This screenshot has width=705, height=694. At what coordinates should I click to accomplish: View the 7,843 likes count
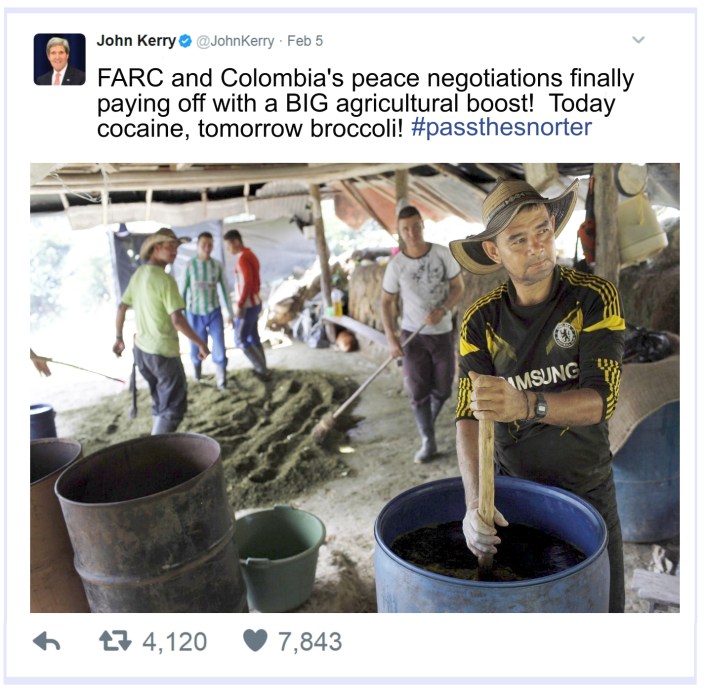(310, 641)
